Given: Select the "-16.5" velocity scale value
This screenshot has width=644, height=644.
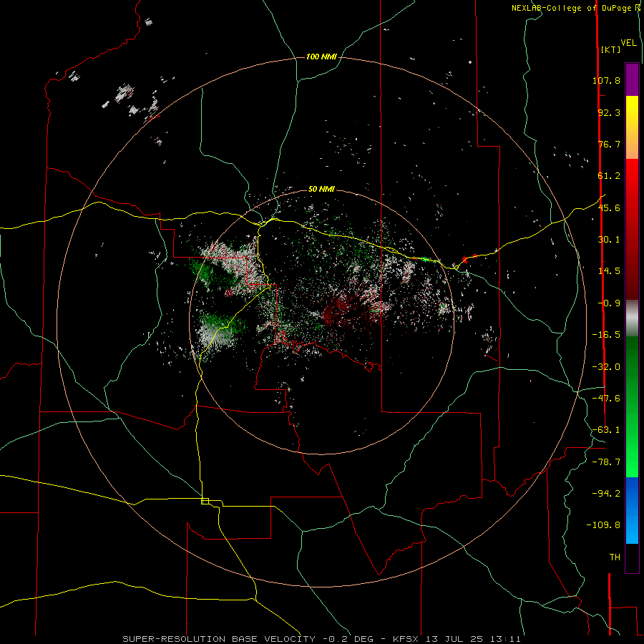Looking at the screenshot, I should click(x=606, y=335).
